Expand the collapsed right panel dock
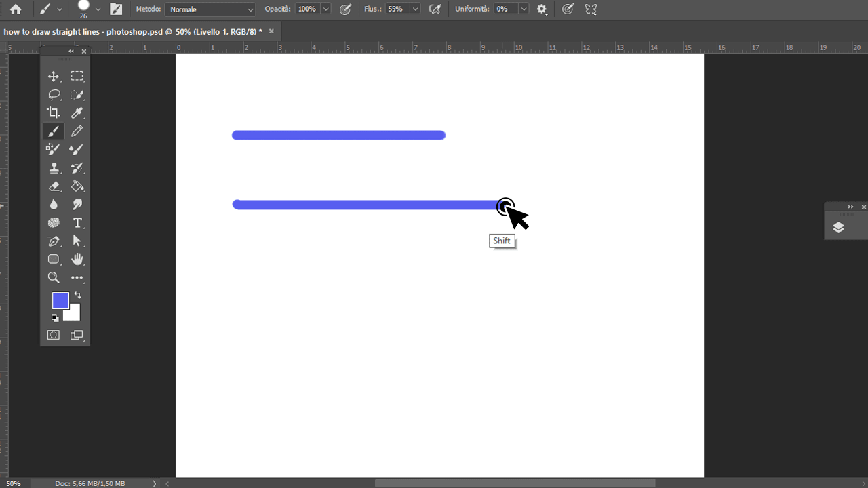868x488 pixels. 850,206
